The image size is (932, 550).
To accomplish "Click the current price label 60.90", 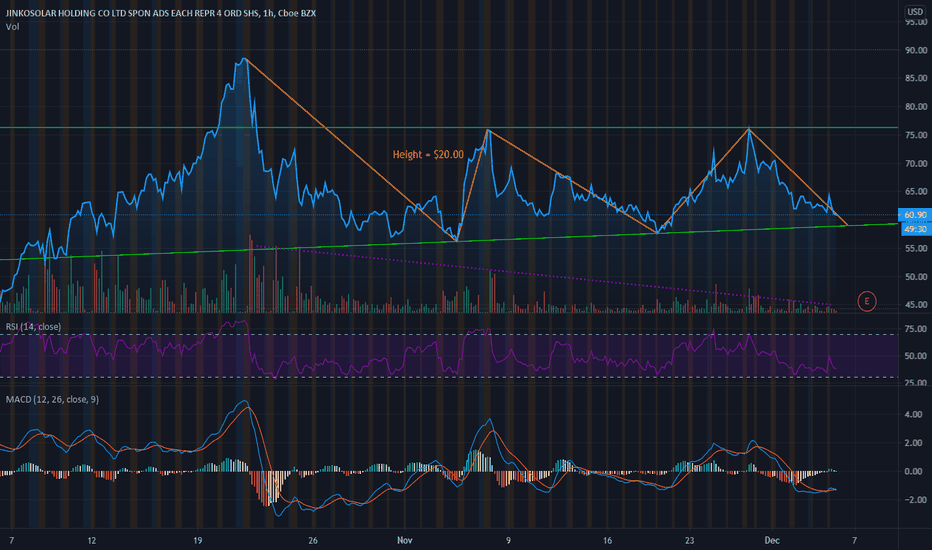I will click(x=915, y=215).
